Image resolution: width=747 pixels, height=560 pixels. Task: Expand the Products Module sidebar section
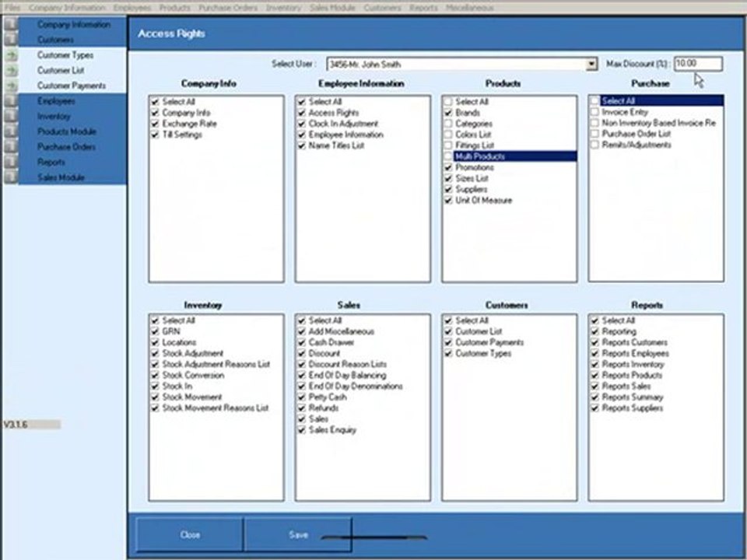point(67,131)
